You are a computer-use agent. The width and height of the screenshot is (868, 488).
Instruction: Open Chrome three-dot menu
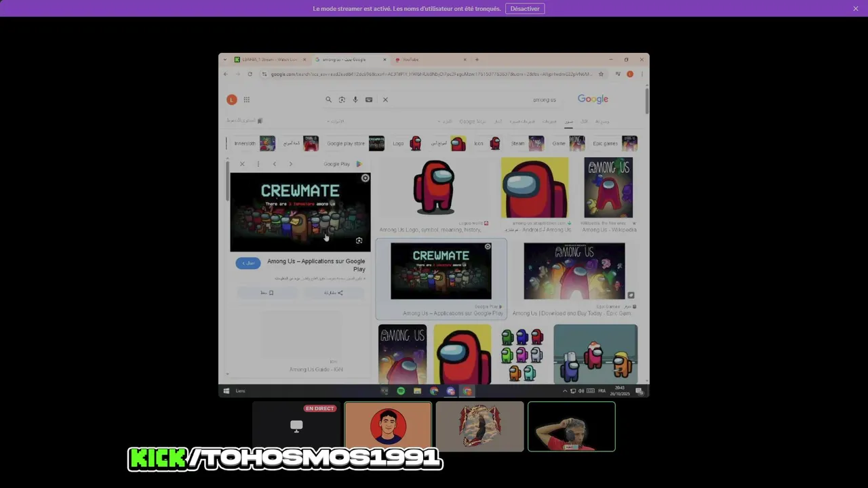[642, 74]
